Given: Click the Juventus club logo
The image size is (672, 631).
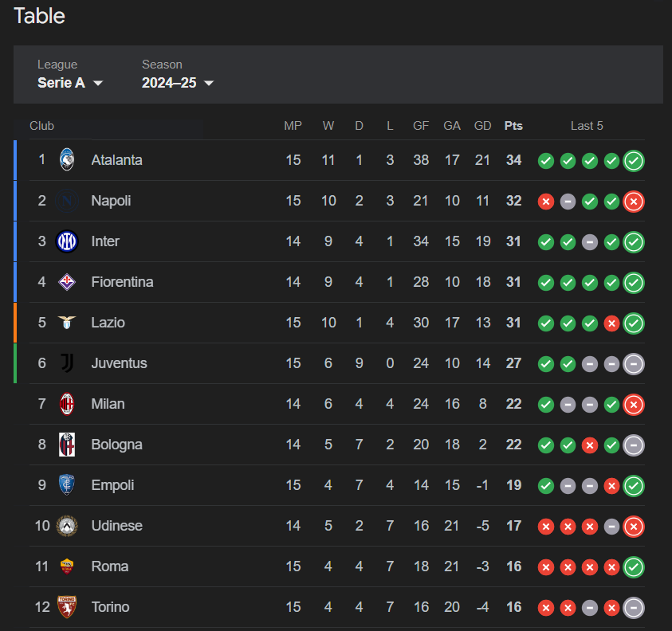Looking at the screenshot, I should [67, 363].
